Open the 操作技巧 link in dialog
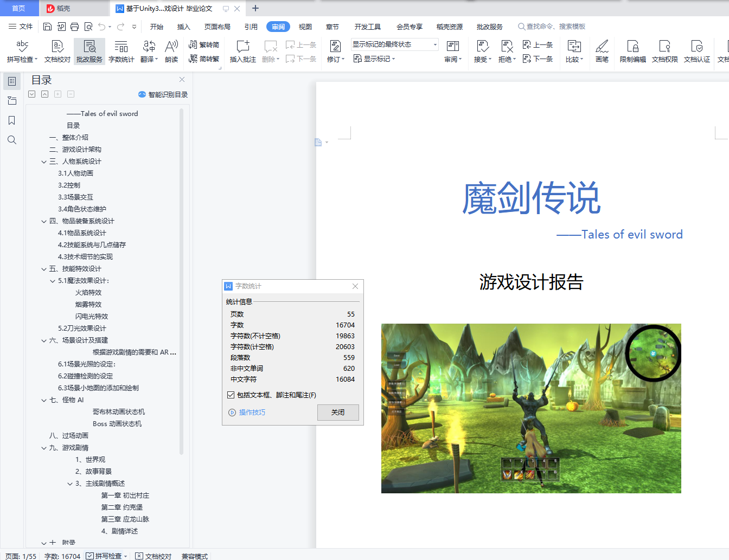This screenshot has height=560, width=729. pyautogui.click(x=247, y=413)
